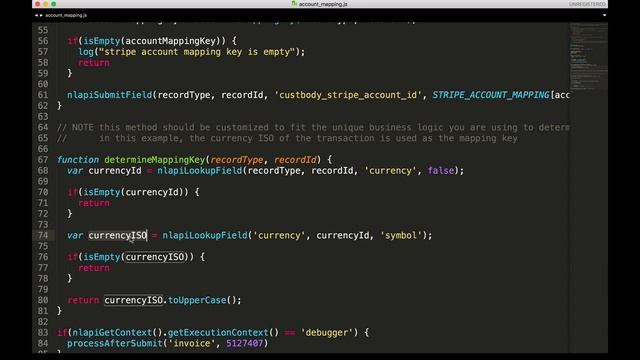Zoom the window with green button

pyautogui.click(x=53, y=4)
